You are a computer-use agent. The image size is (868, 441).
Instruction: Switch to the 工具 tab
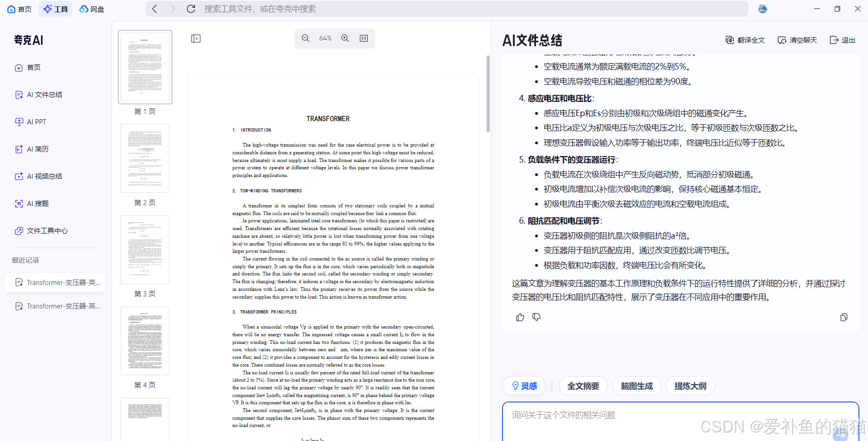pyautogui.click(x=56, y=9)
